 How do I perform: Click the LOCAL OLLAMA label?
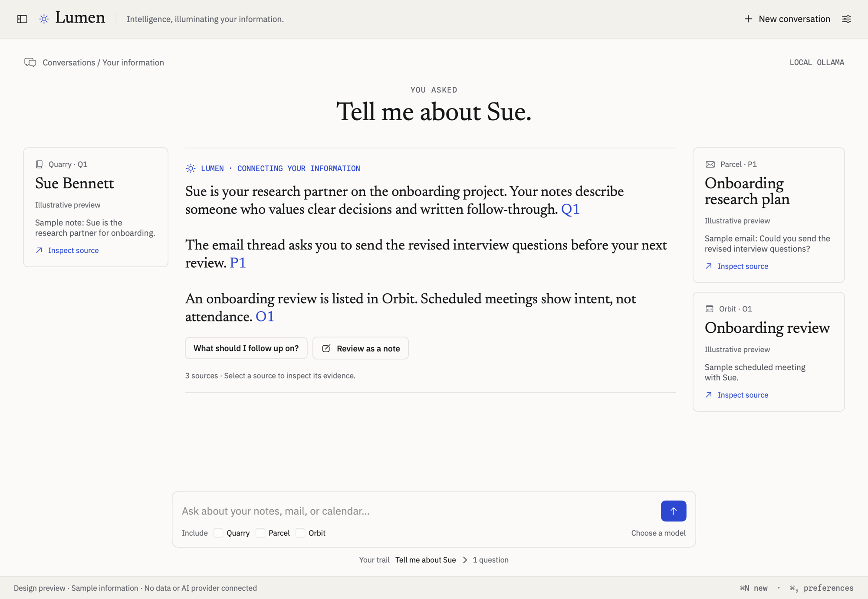tap(817, 62)
